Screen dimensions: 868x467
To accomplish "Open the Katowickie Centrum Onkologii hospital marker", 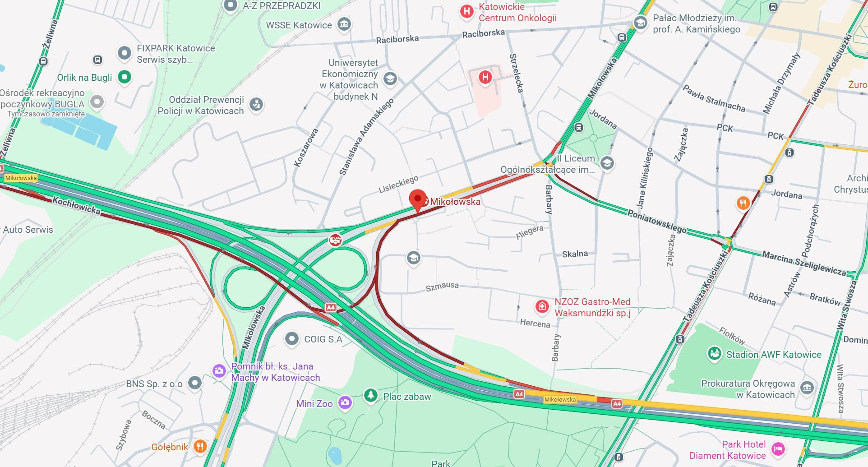I will 466,12.
